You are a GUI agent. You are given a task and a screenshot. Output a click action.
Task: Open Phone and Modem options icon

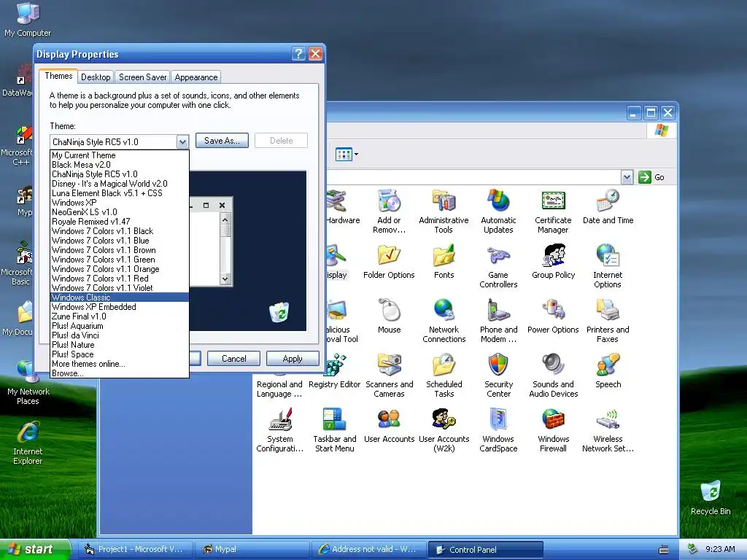498,321
